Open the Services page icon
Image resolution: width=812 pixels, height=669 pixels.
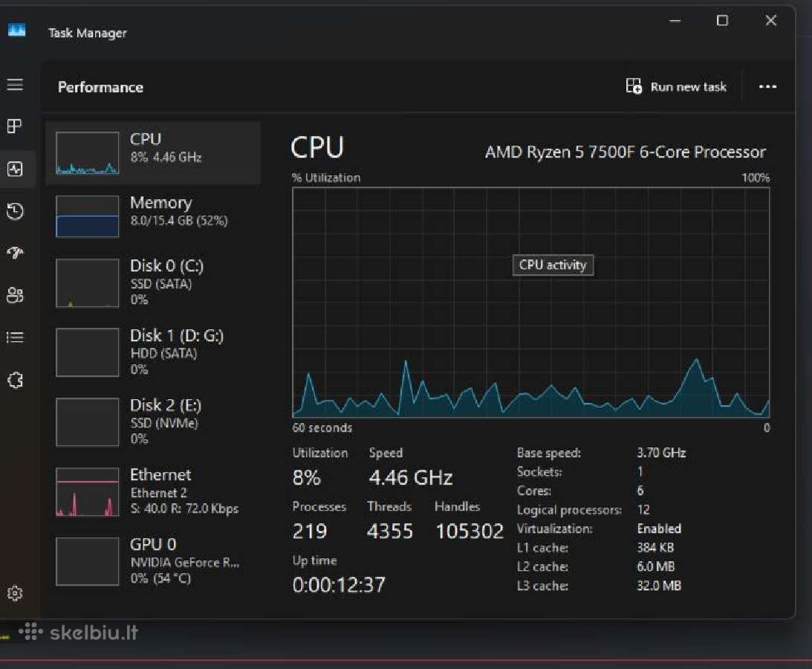point(15,381)
